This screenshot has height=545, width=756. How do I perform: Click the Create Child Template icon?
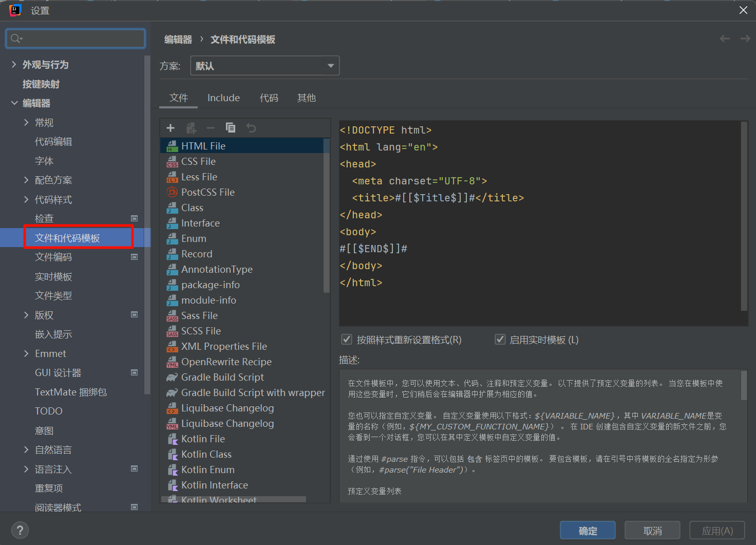[x=191, y=128]
